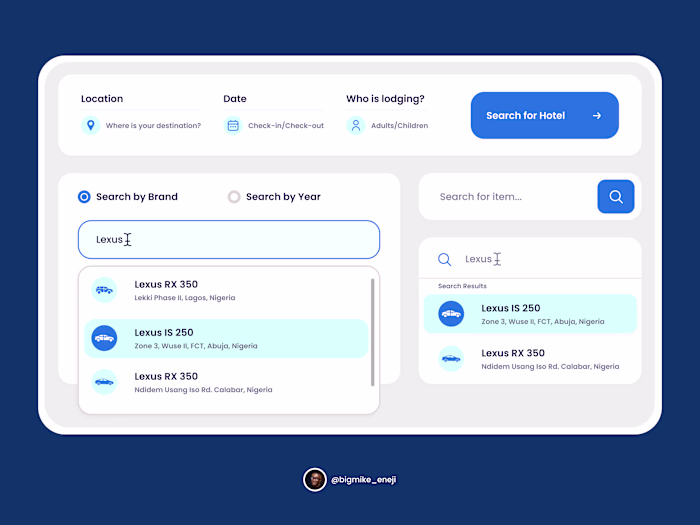This screenshot has width=700, height=525.
Task: Select the Search by Year radio button
Action: (234, 197)
